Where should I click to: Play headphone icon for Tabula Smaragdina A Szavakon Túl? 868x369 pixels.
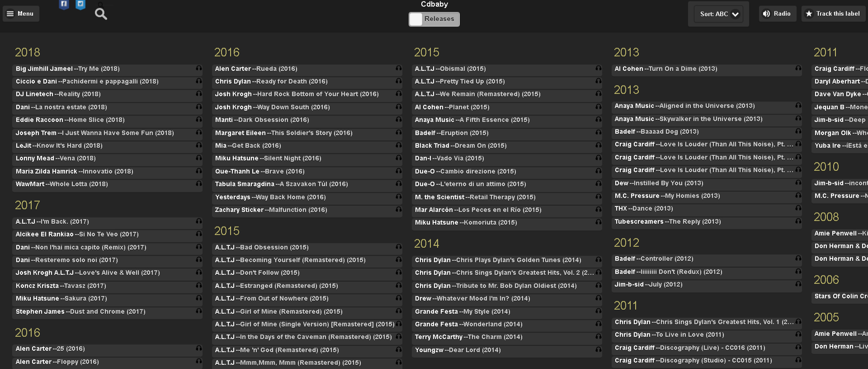click(399, 184)
